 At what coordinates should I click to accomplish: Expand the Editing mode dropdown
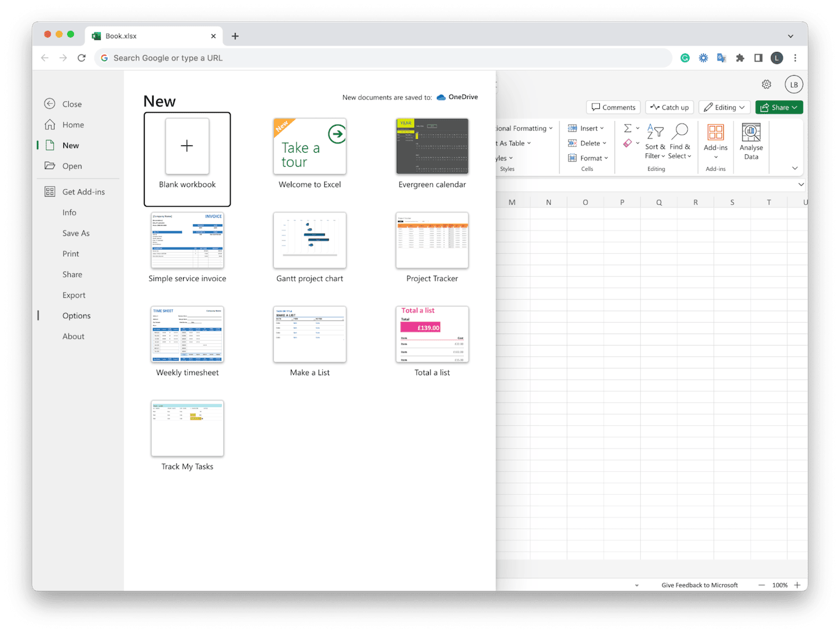tap(724, 107)
